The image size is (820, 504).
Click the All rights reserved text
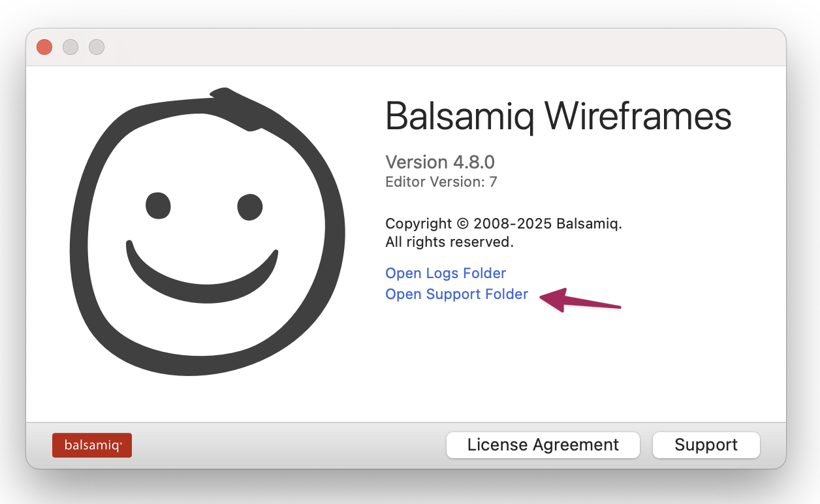click(449, 242)
